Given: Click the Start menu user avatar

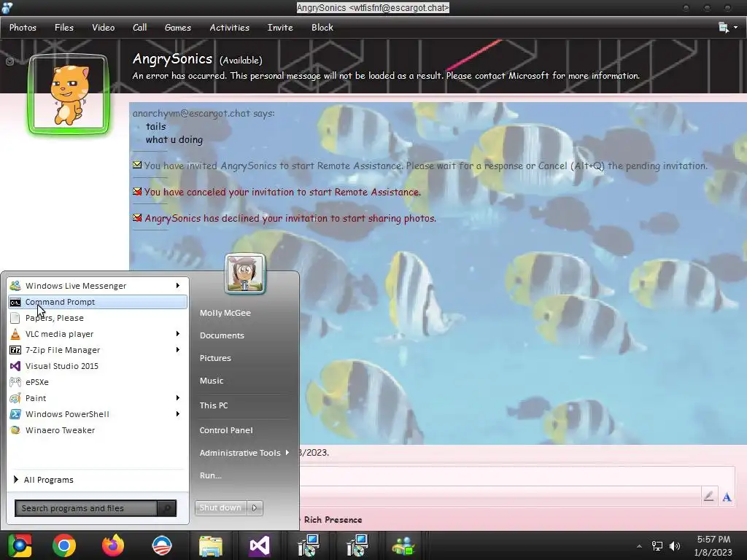Looking at the screenshot, I should (x=245, y=273).
